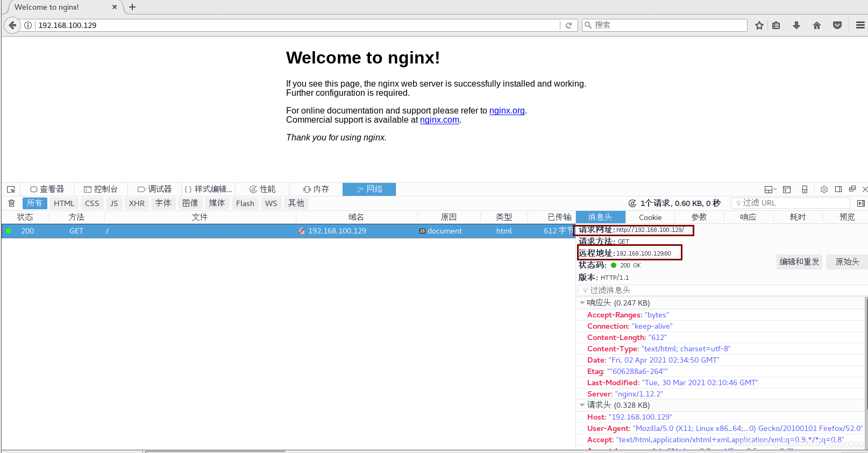Bookmark this page with the star icon
Viewport: 868px width, 453px height.
759,25
